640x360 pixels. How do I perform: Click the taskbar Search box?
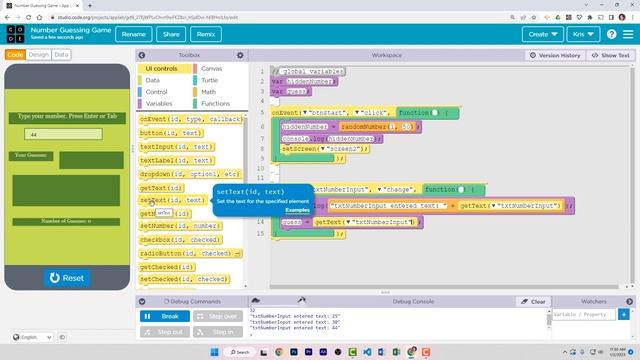[240, 352]
